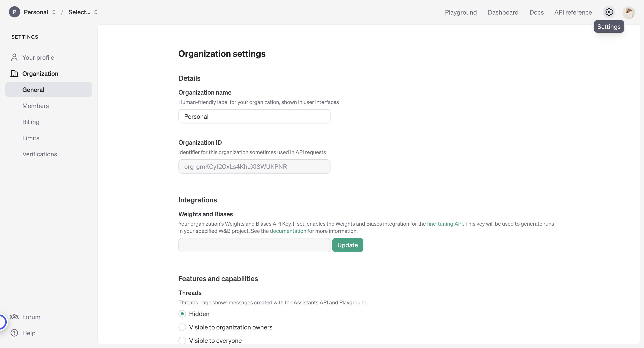The height and width of the screenshot is (348, 644).
Task: Click the Forum people icon
Action: [14, 317]
